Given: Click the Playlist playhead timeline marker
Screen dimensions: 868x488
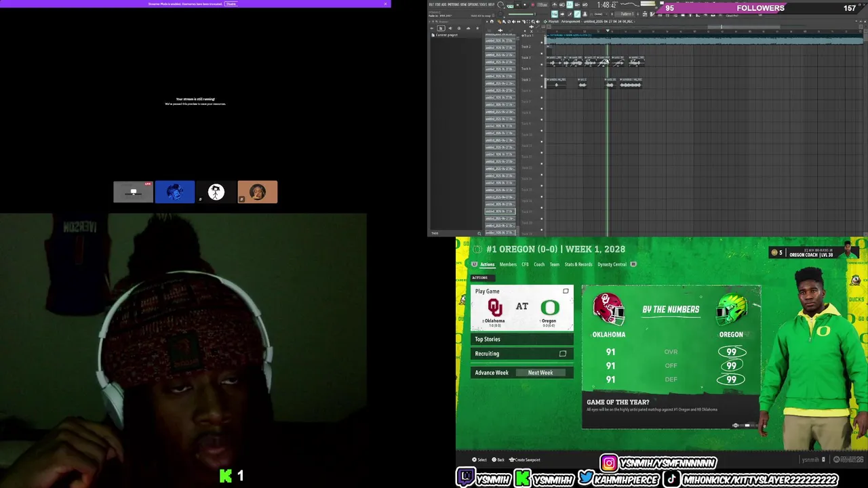Looking at the screenshot, I should pos(608,30).
